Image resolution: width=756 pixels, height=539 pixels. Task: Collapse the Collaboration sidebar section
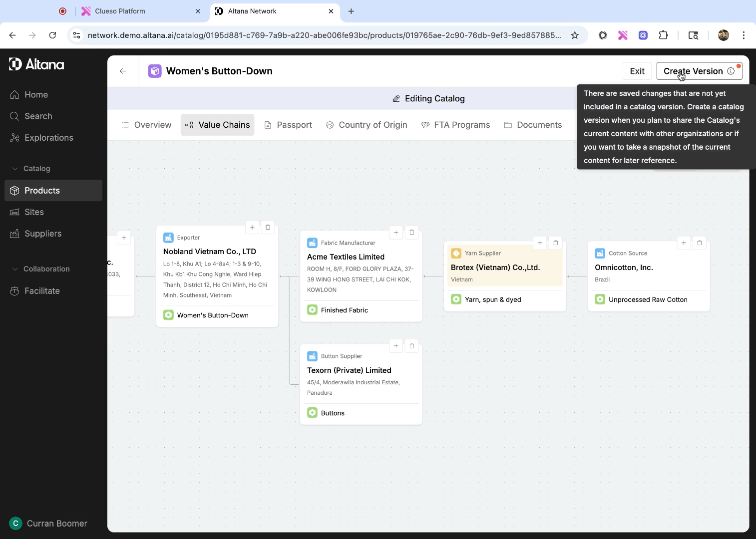click(x=15, y=269)
